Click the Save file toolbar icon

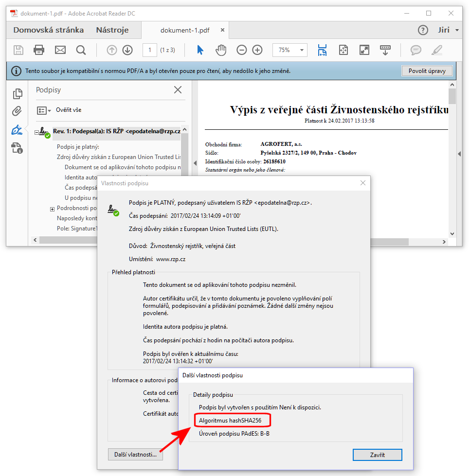tap(18, 50)
